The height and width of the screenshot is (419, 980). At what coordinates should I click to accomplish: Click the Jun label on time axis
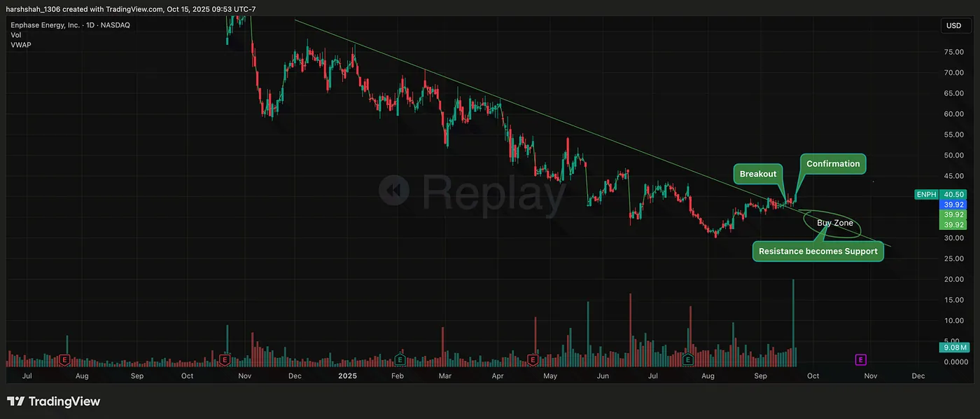603,376
